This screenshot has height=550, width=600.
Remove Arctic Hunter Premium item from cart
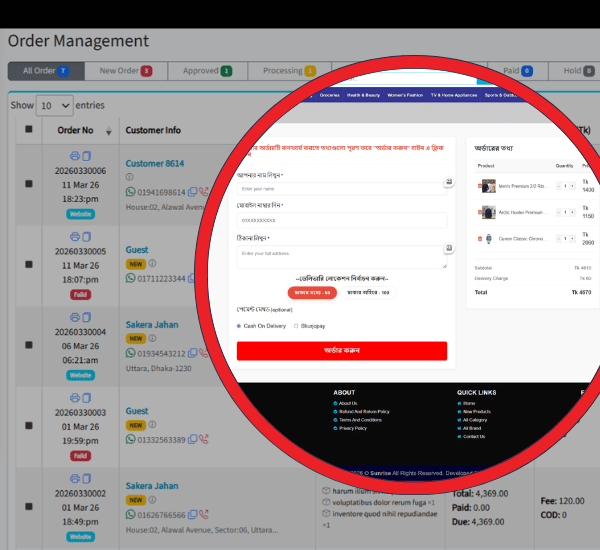(x=479, y=212)
